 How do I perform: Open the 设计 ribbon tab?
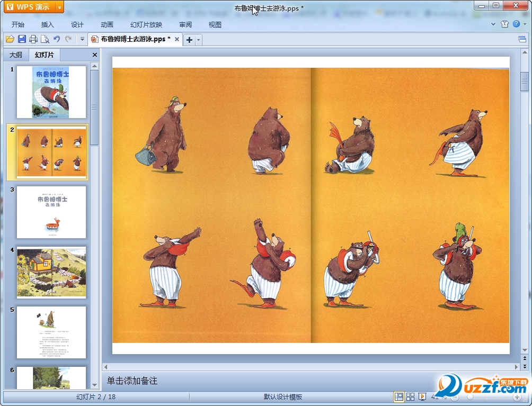77,25
